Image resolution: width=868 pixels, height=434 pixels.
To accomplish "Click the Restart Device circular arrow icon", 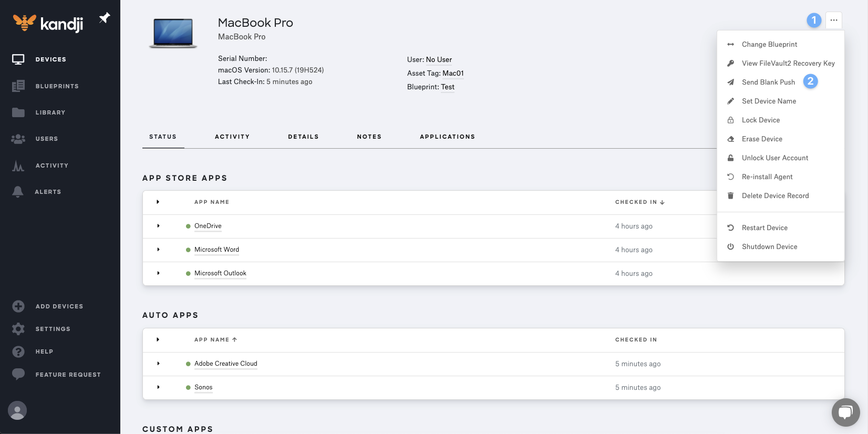I will [730, 228].
